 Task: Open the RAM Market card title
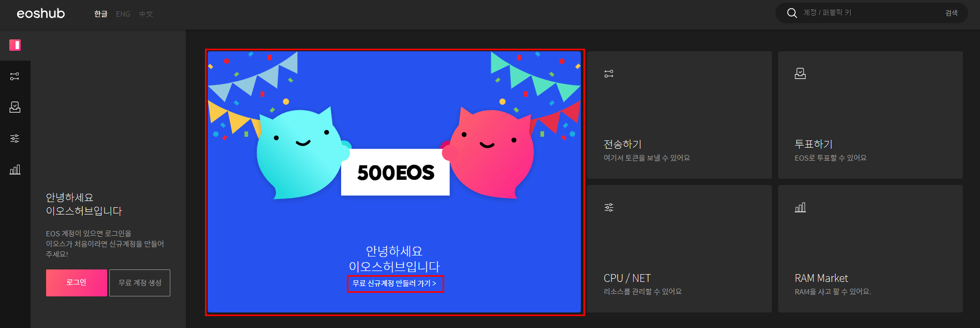[821, 278]
